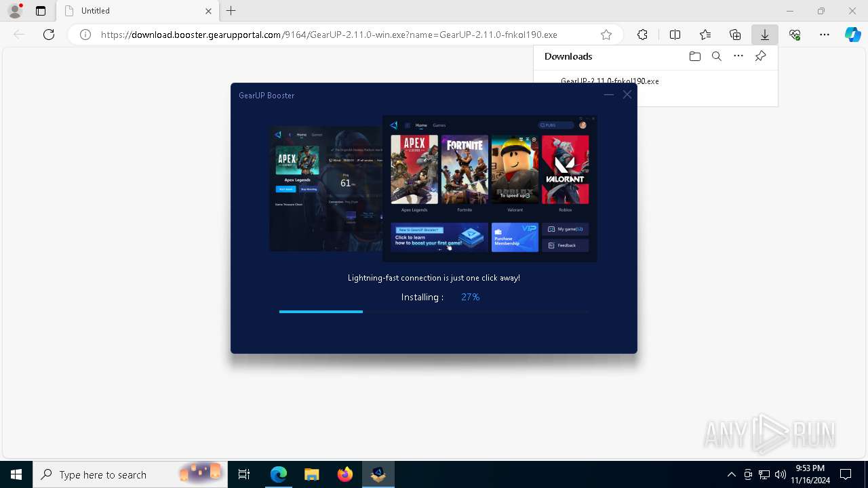Select Home tab in installer preview
The height and width of the screenshot is (488, 868).
[x=421, y=125]
